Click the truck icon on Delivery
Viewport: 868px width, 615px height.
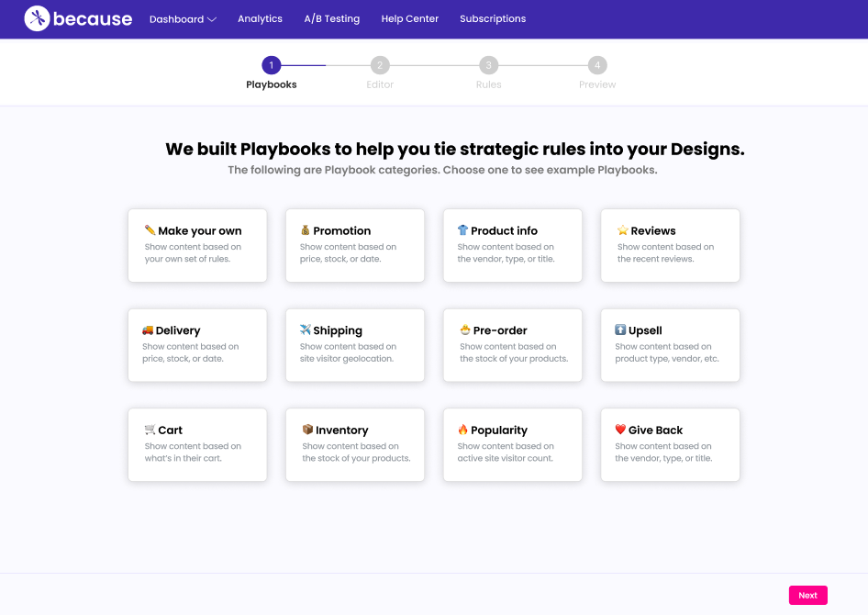pyautogui.click(x=147, y=330)
